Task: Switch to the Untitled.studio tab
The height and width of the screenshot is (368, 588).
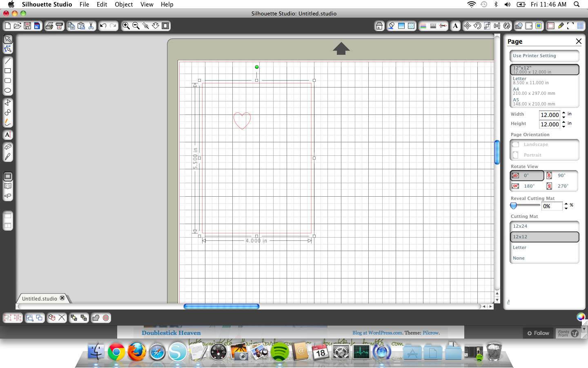Action: 41,298
